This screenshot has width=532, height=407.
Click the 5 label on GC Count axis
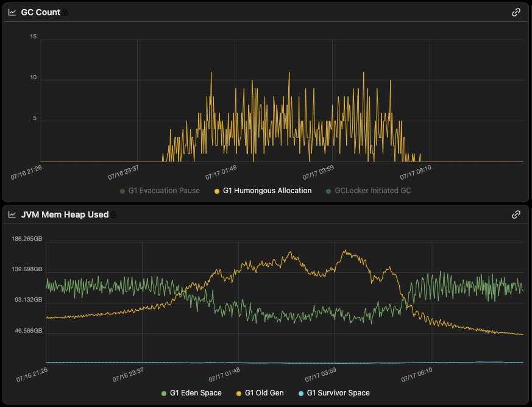[x=35, y=118]
